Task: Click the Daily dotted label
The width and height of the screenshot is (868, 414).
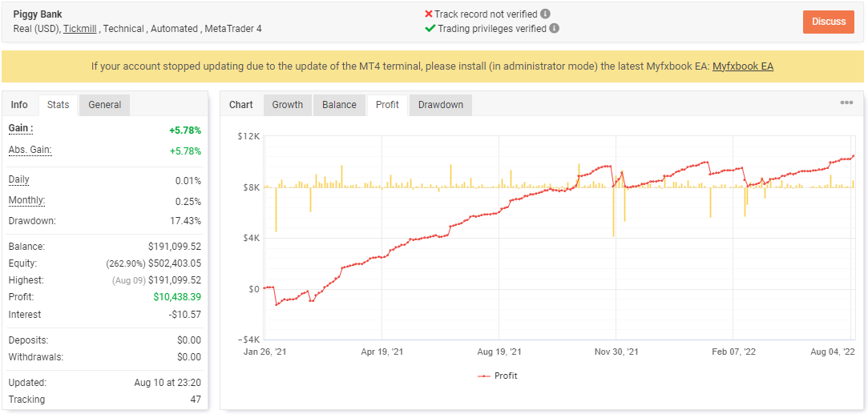Action: click(x=18, y=179)
